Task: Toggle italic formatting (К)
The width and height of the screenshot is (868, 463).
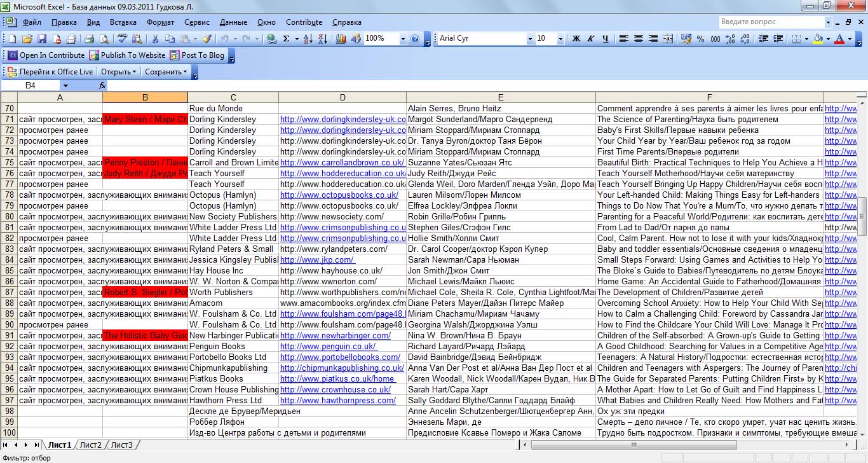Action: pyautogui.click(x=591, y=39)
